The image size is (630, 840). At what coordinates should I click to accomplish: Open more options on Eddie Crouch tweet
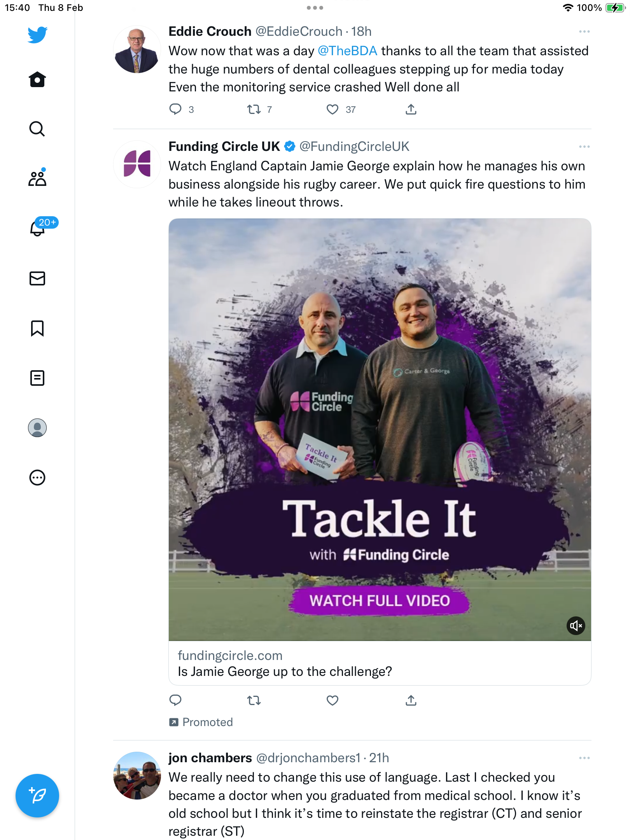coord(584,31)
